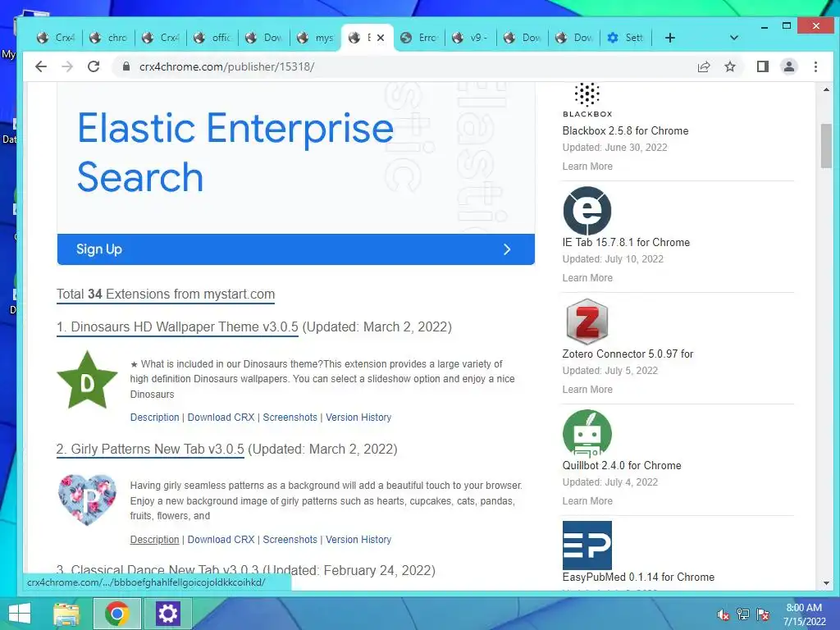The width and height of the screenshot is (840, 630).
Task: Download CRX for Dinosaurs theme
Action: click(221, 418)
